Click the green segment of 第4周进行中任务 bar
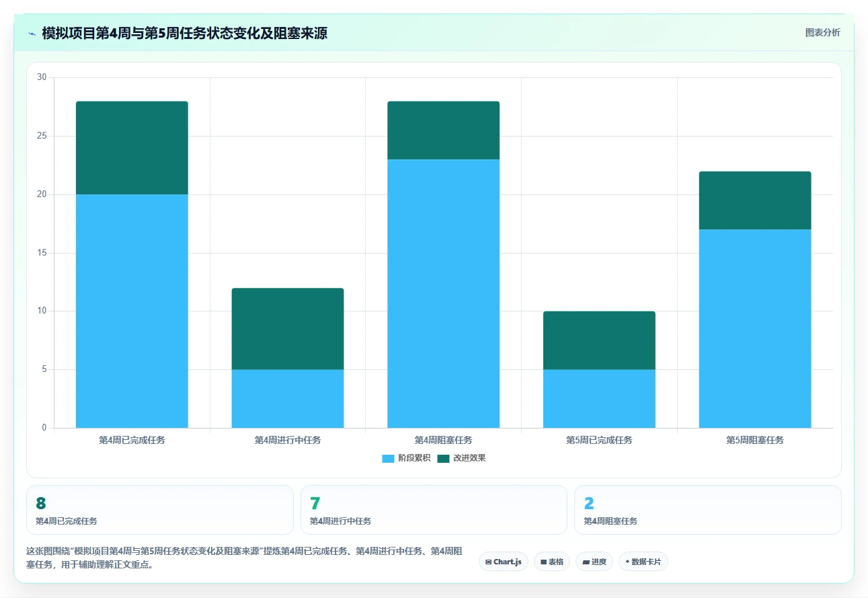Viewport: 868px width, 598px height. tap(288, 329)
